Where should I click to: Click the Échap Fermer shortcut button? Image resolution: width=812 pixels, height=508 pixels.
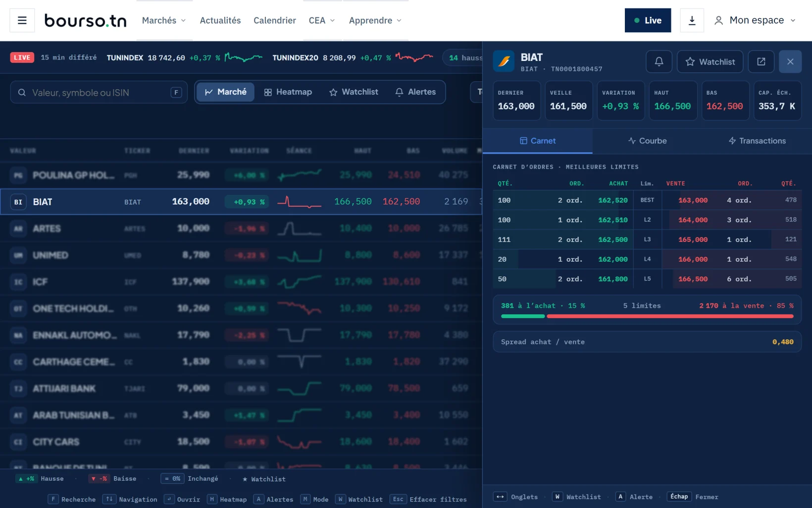(693, 497)
